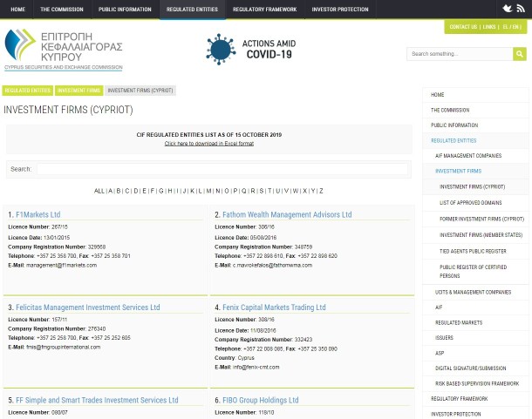Image resolution: width=532 pixels, height=419 pixels.
Task: Download the list in Excel format
Action: coord(209,144)
